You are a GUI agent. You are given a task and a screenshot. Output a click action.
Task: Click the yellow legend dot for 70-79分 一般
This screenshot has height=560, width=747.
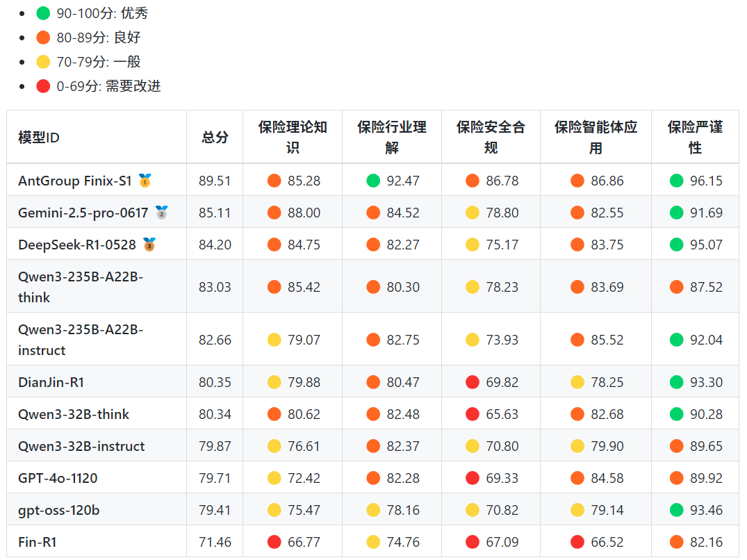tap(44, 62)
